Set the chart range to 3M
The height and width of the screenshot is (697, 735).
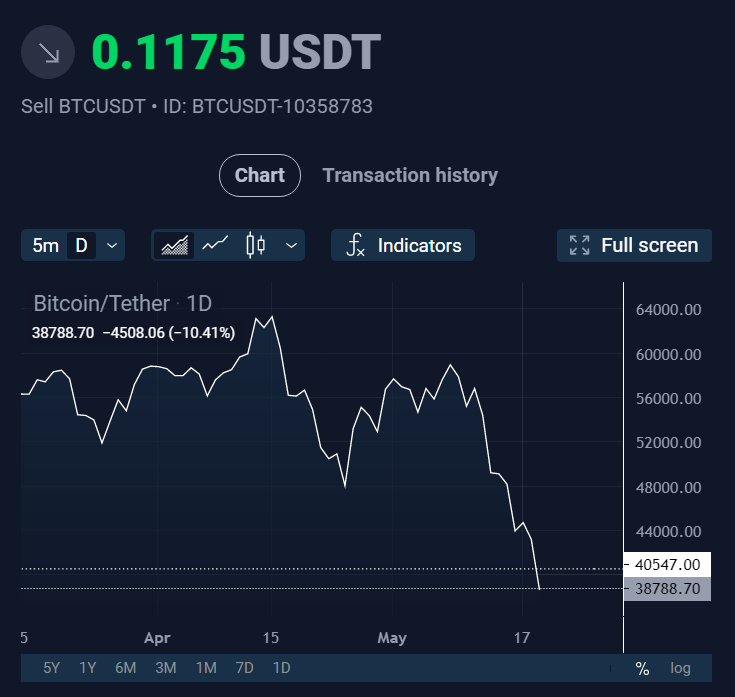(166, 668)
